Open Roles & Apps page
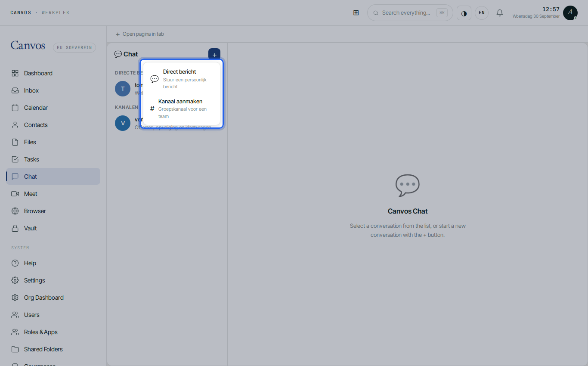Screen dimensions: 588x366 coord(53,332)
